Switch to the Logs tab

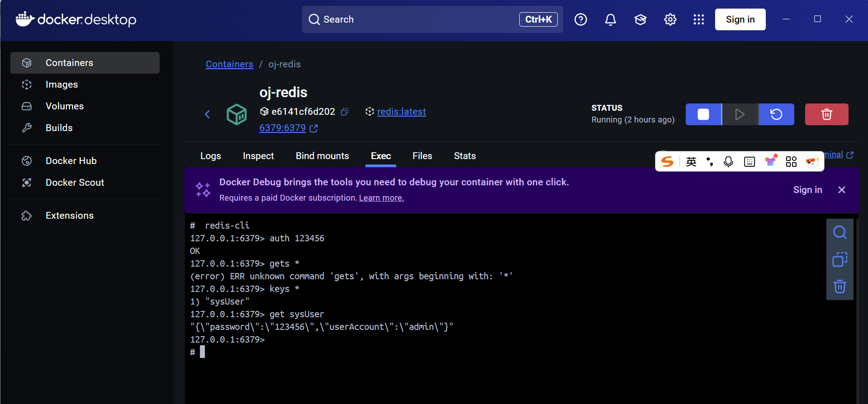pos(211,156)
